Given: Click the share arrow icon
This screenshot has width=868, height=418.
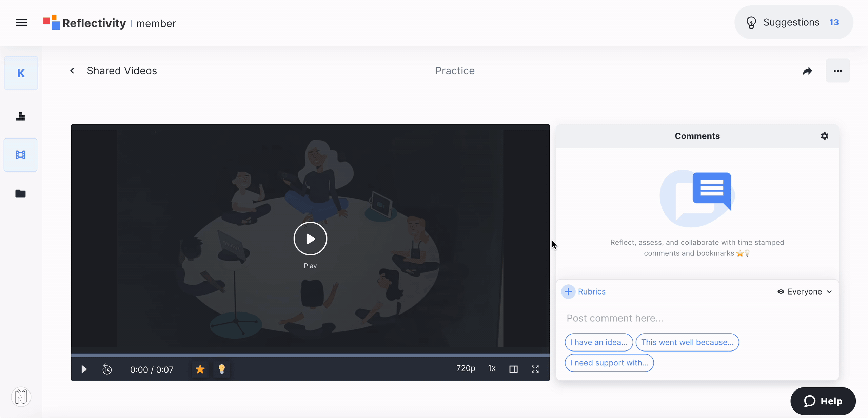Looking at the screenshot, I should (x=808, y=71).
